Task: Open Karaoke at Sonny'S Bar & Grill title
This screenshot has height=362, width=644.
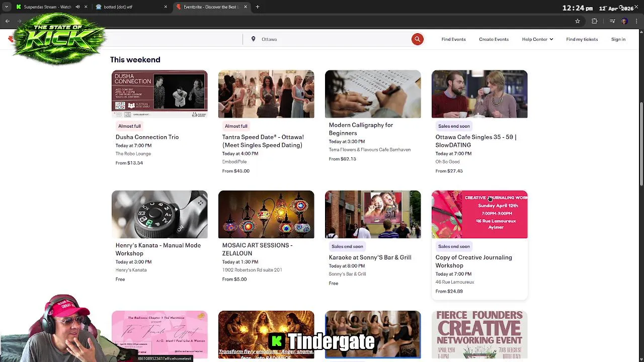Action: [x=370, y=257]
